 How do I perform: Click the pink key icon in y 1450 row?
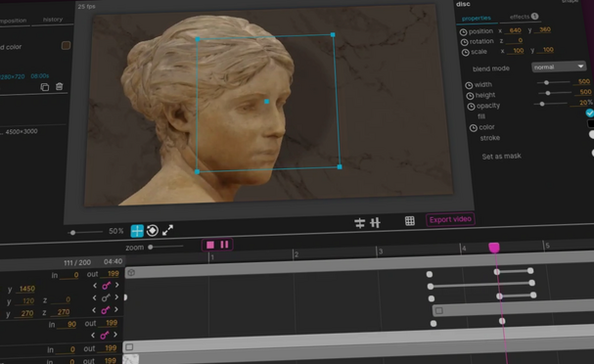click(x=106, y=285)
